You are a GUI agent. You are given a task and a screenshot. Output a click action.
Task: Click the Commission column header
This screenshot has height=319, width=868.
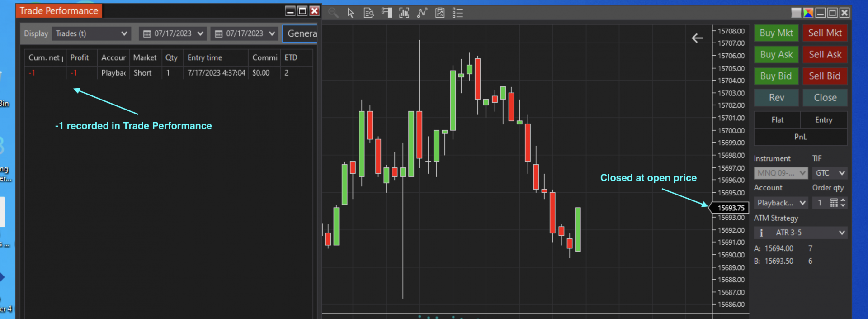(x=264, y=57)
